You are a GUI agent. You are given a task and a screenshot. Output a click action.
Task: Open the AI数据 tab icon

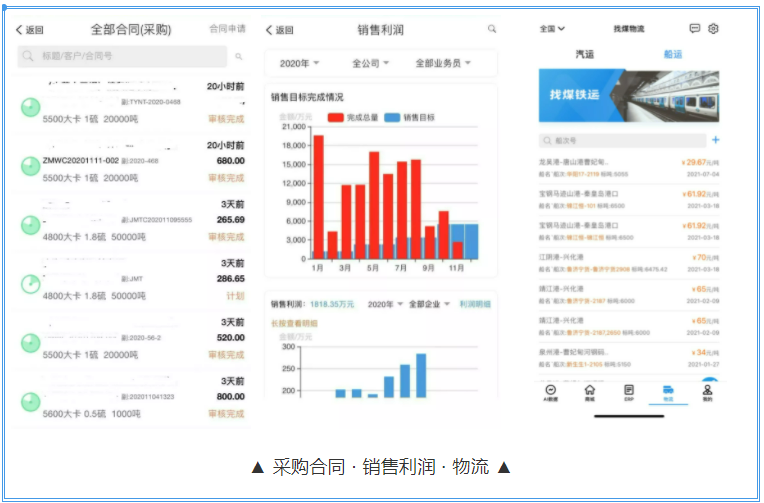(551, 389)
